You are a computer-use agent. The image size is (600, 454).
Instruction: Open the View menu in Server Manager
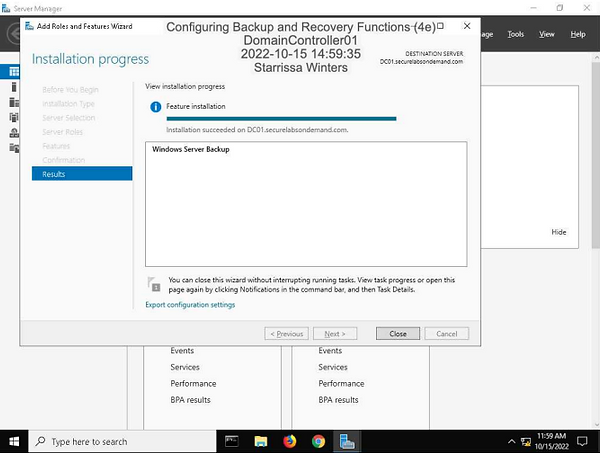coord(546,34)
